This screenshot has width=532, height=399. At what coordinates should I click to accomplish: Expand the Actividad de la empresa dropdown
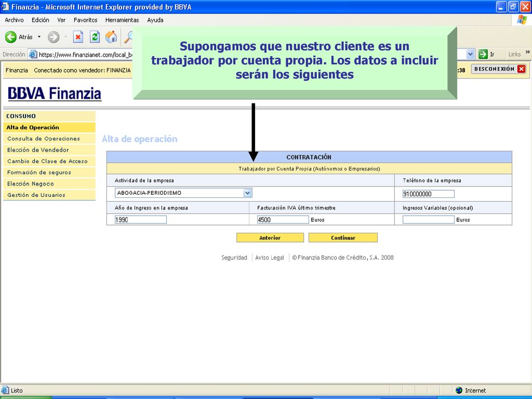coord(248,193)
